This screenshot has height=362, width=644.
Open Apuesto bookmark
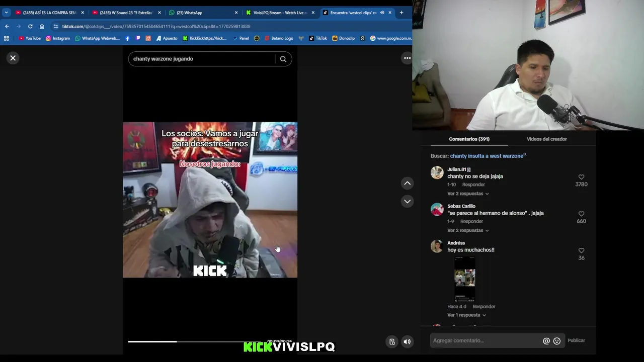tap(167, 38)
